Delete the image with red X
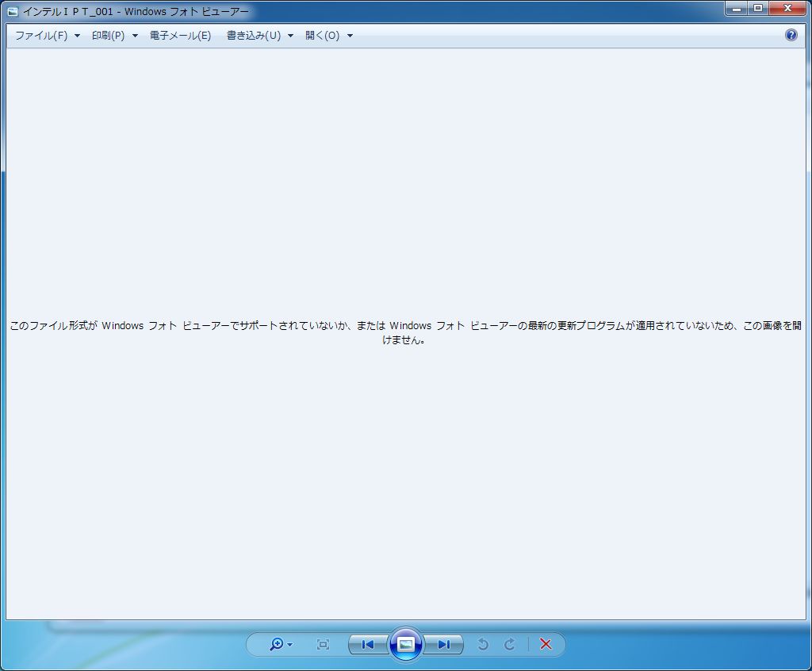The image size is (812, 671). 546,644
